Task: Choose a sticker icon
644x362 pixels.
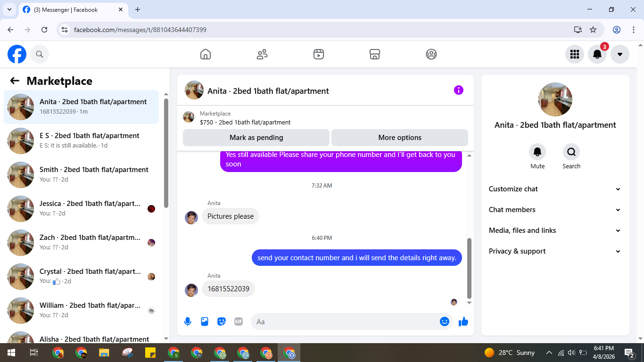Action: pos(222,321)
